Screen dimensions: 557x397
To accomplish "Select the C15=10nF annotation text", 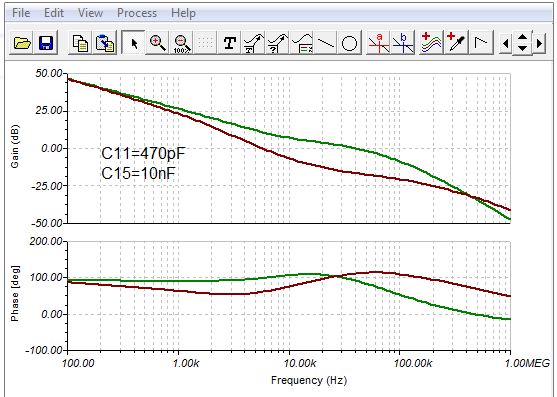I will [x=138, y=173].
